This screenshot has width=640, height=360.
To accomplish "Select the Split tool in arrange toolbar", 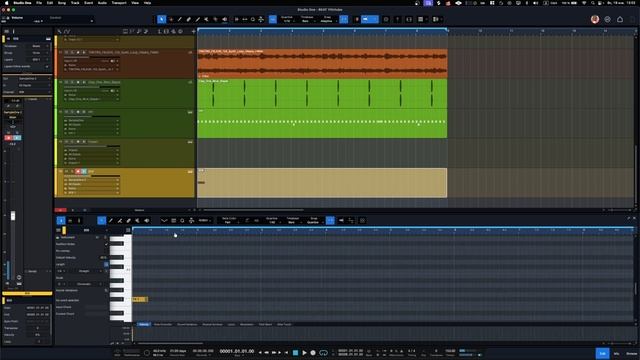I will tap(180, 19).
